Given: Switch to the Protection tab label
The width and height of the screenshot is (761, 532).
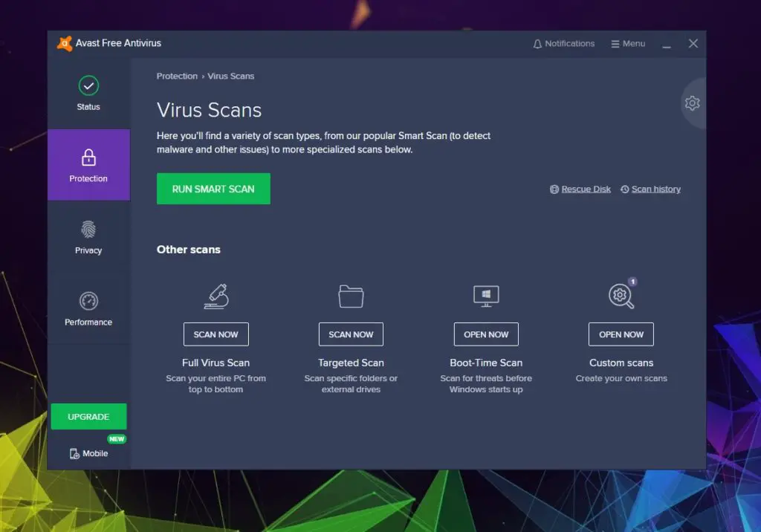Looking at the screenshot, I should [88, 178].
